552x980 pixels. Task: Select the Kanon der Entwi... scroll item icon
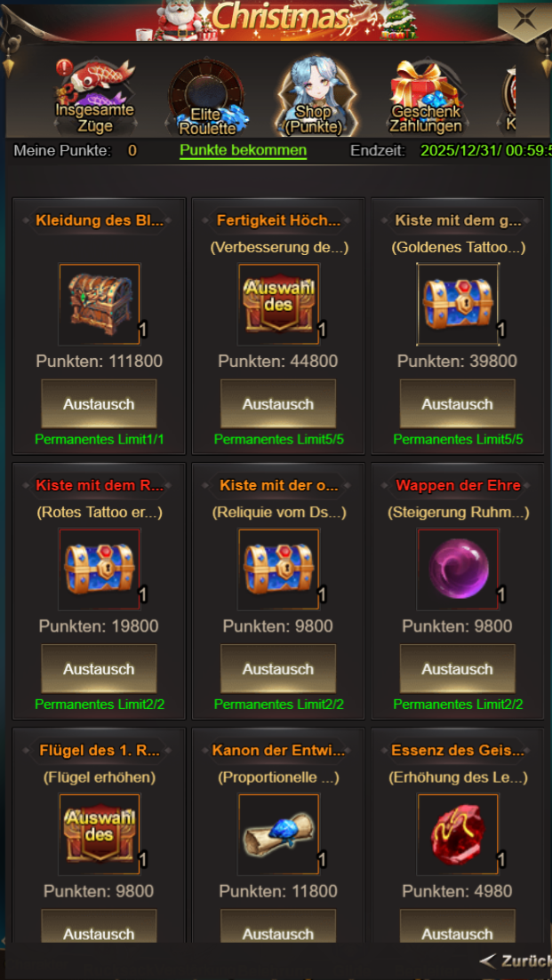click(x=278, y=834)
